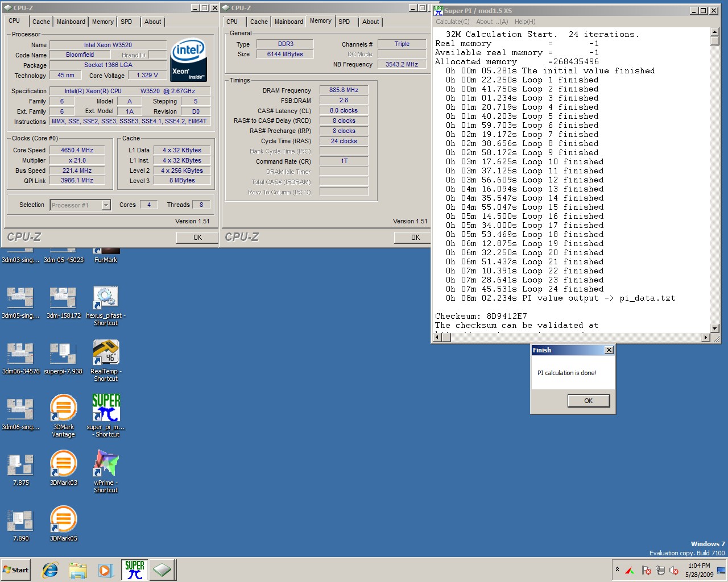Open the Selection Processor #1 dropdown

tap(80, 205)
